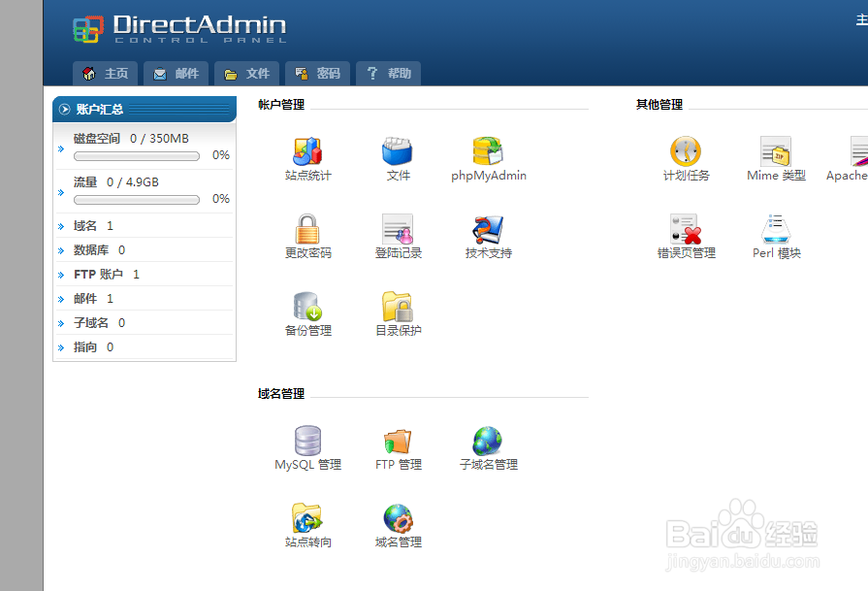Click the MySQL 管理 text link

coord(307,465)
